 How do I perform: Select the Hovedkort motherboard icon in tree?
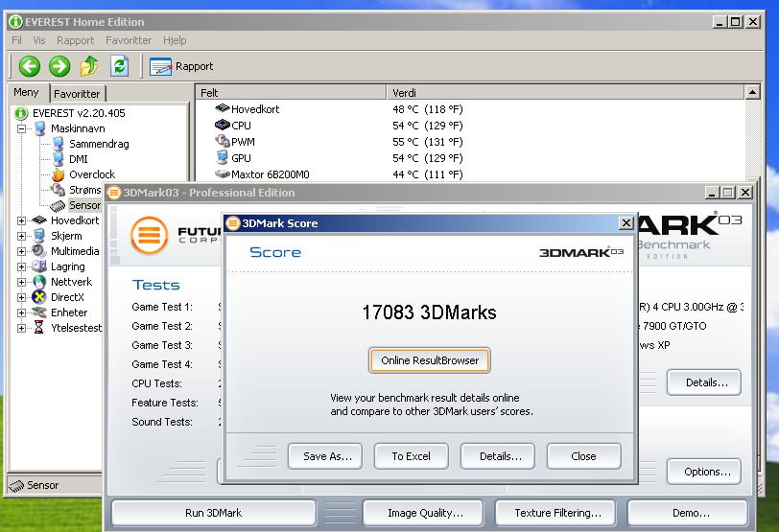tap(39, 220)
